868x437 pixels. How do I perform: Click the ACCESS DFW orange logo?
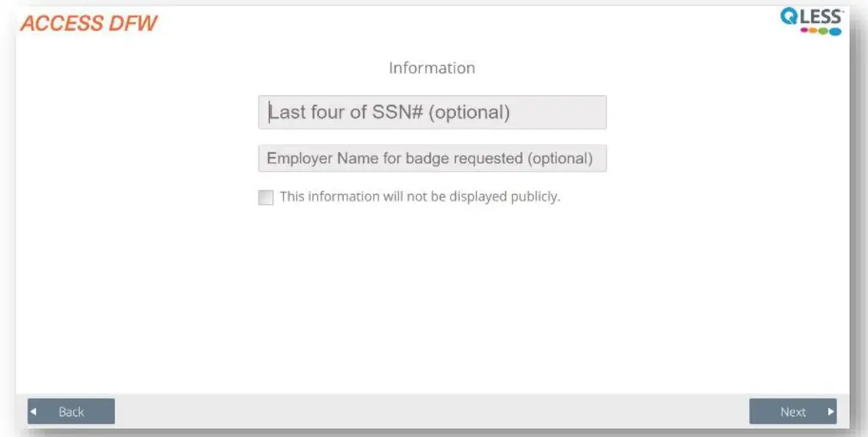click(x=88, y=23)
